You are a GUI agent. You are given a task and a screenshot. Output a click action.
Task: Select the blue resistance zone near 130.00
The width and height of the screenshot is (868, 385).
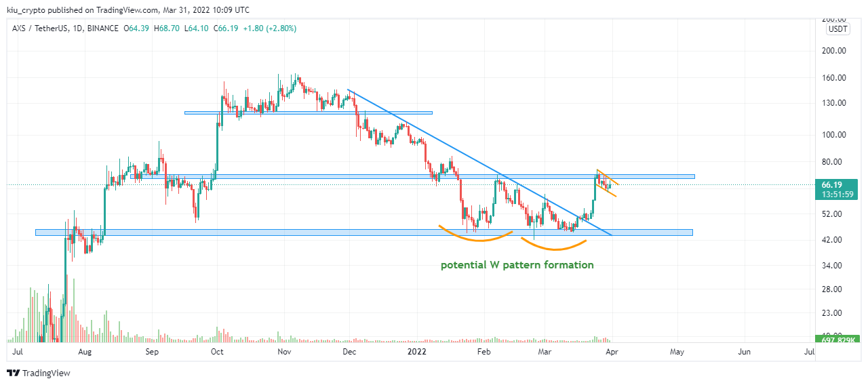(x=309, y=113)
